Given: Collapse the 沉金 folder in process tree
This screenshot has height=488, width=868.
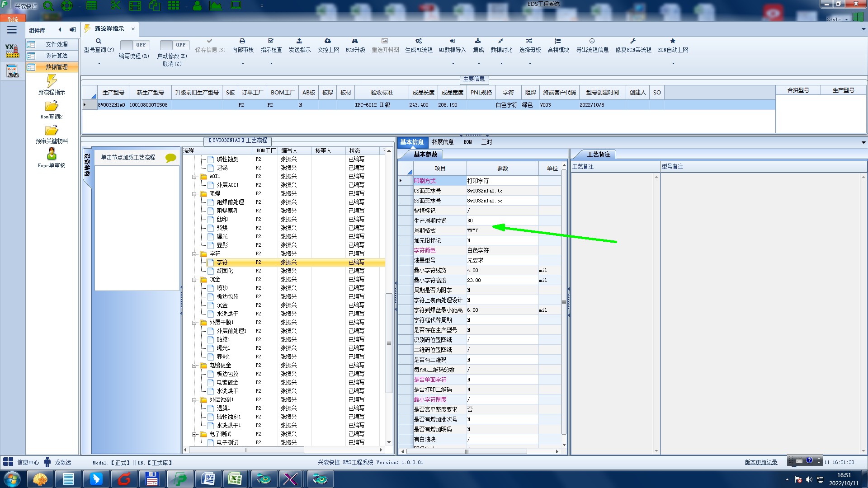Looking at the screenshot, I should point(194,280).
